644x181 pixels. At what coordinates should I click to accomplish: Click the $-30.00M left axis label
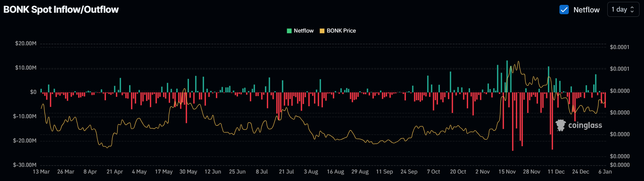25,165
